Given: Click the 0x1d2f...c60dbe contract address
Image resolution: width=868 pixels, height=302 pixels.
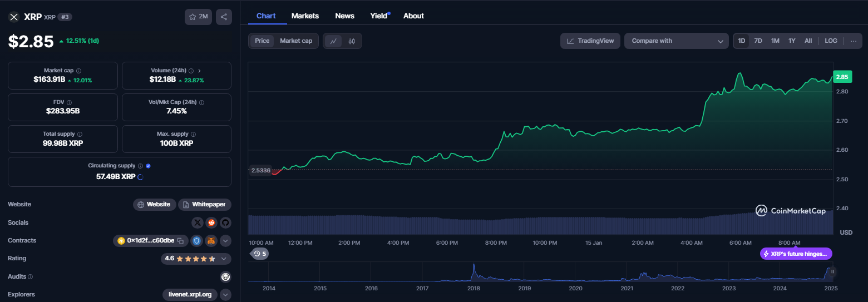Looking at the screenshot, I should (x=150, y=241).
